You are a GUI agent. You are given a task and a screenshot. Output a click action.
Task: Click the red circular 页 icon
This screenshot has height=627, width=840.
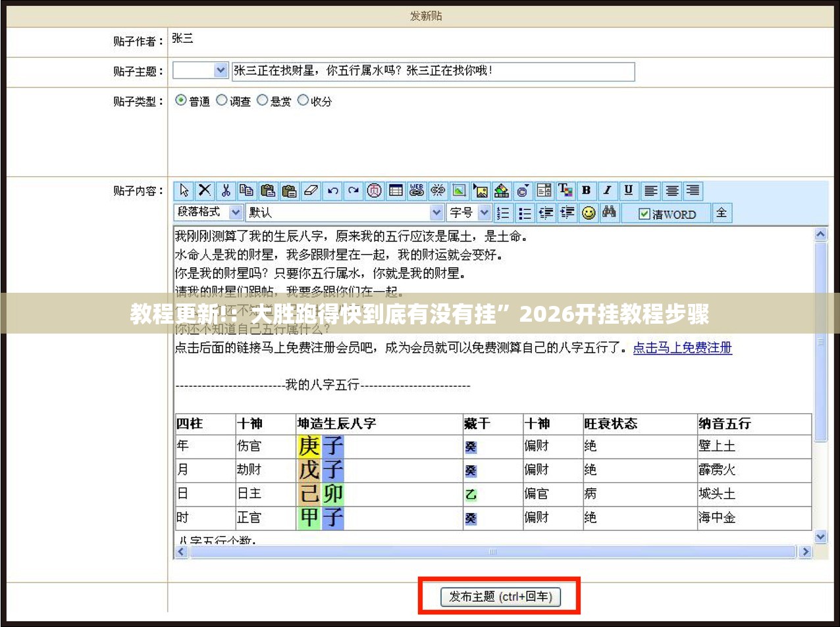point(375,191)
